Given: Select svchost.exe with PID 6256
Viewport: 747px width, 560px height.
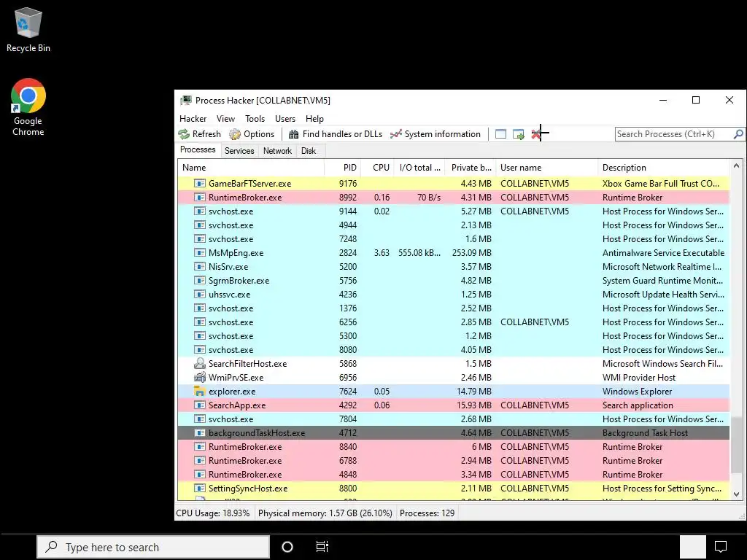Looking at the screenshot, I should (x=453, y=322).
